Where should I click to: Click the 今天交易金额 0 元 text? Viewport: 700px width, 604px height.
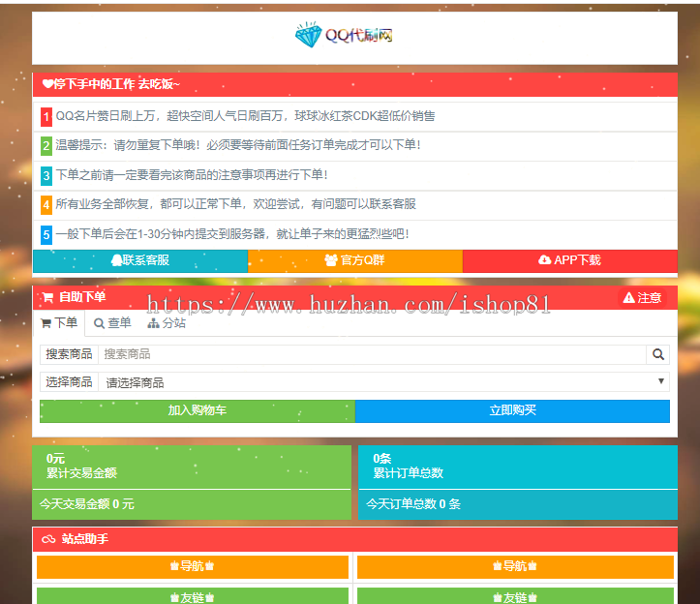pos(87,504)
